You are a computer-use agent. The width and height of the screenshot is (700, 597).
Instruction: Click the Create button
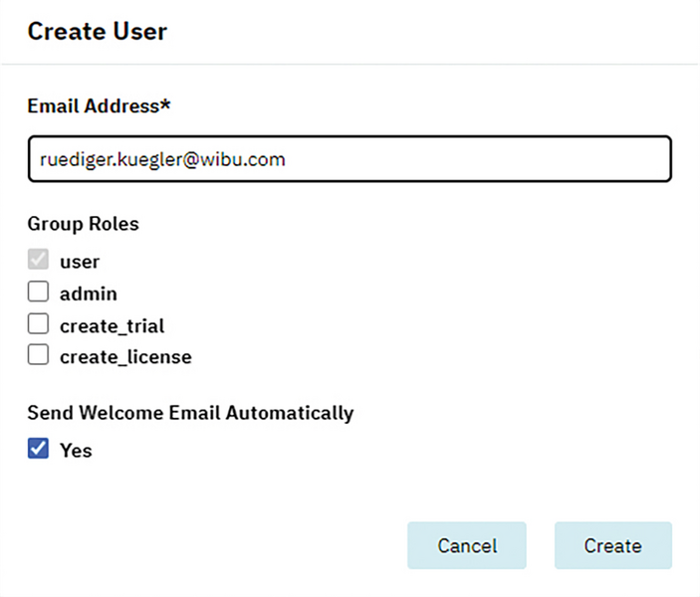613,545
